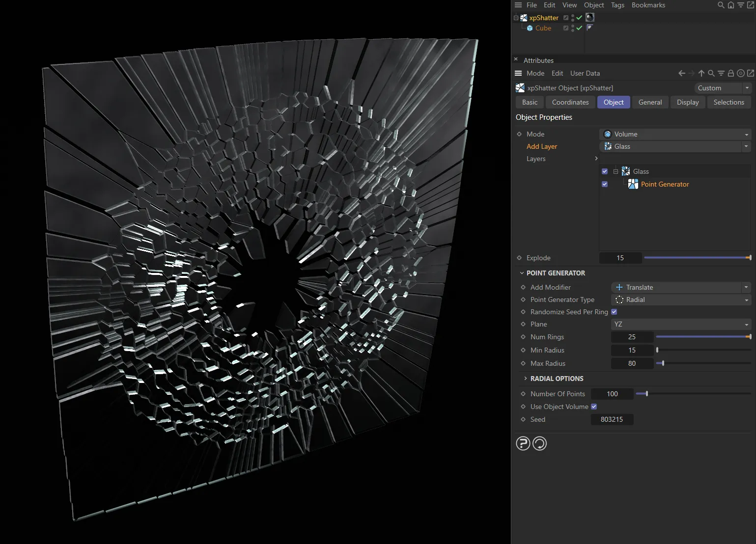The image size is (756, 544).
Task: Click the material sphere next to xpShatter
Action: (x=589, y=17)
